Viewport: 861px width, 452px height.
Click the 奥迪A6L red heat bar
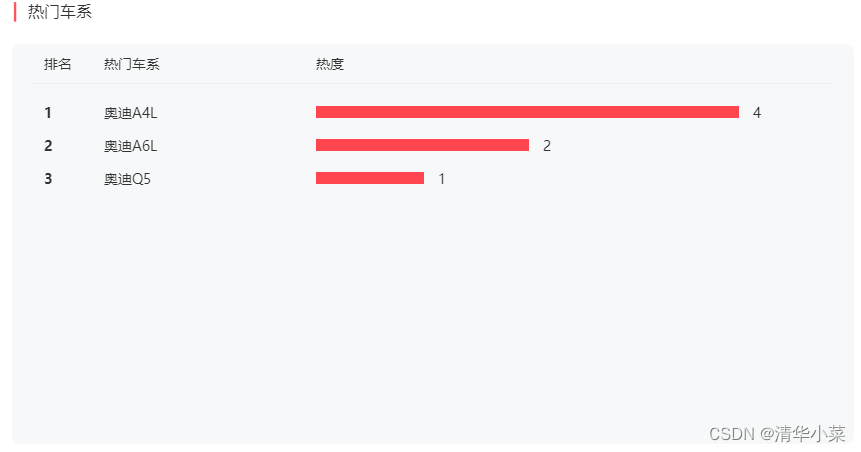click(422, 145)
